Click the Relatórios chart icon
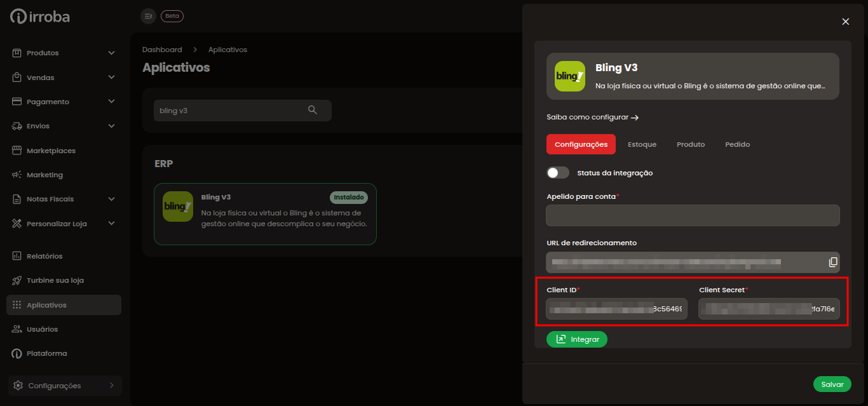868x406 pixels. 17,256
